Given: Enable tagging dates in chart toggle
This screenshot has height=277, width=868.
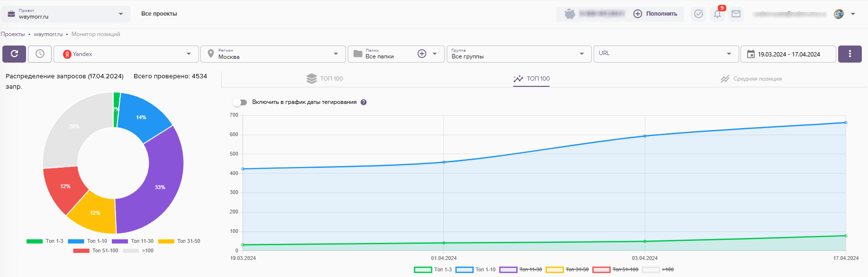Looking at the screenshot, I should pyautogui.click(x=240, y=102).
